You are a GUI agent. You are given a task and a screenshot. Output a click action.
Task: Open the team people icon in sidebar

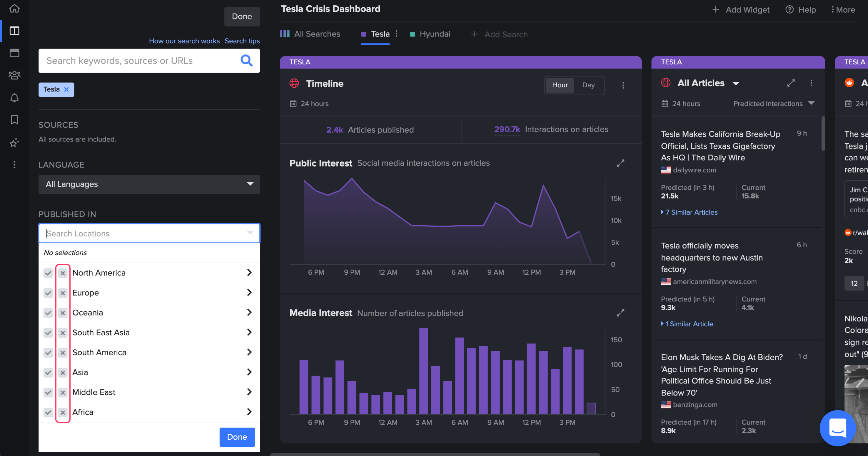pos(14,75)
